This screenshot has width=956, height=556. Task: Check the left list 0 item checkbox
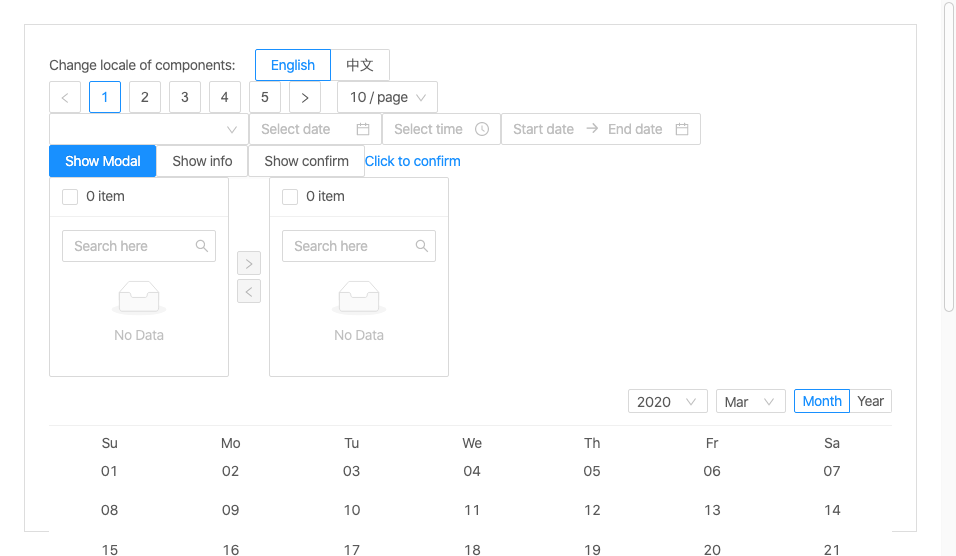[70, 197]
